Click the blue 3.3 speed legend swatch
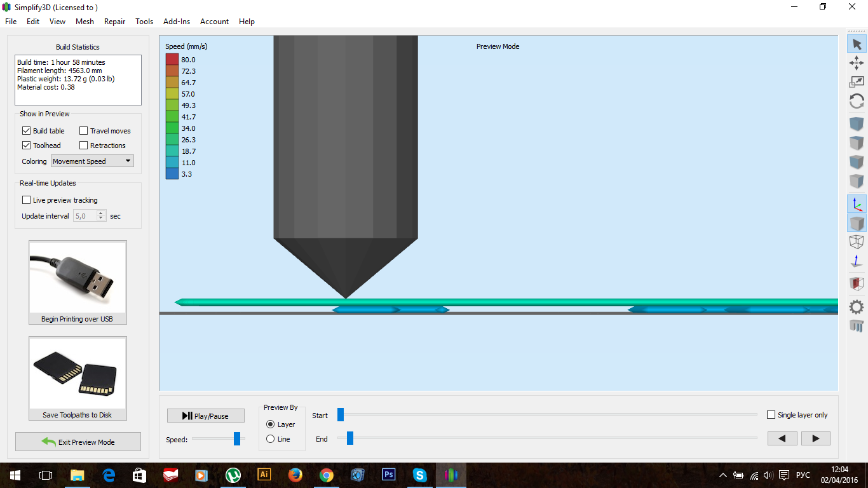The width and height of the screenshot is (868, 488). 172,173
